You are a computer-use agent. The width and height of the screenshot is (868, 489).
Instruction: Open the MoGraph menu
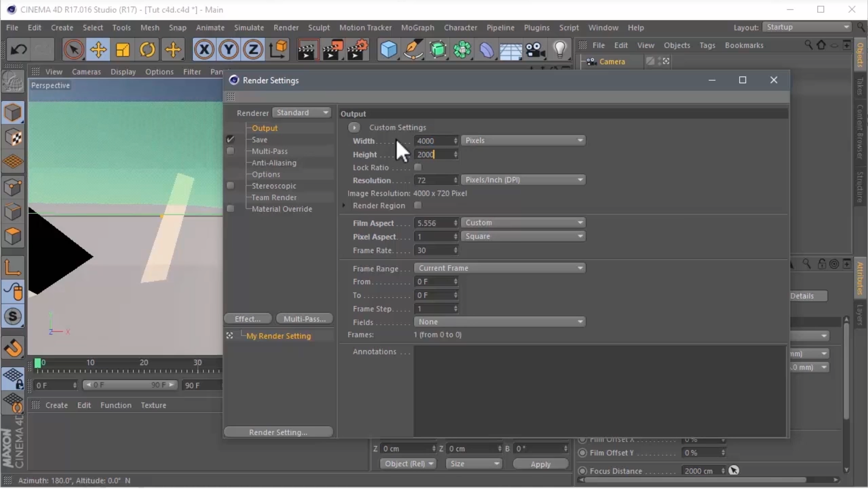click(x=417, y=28)
